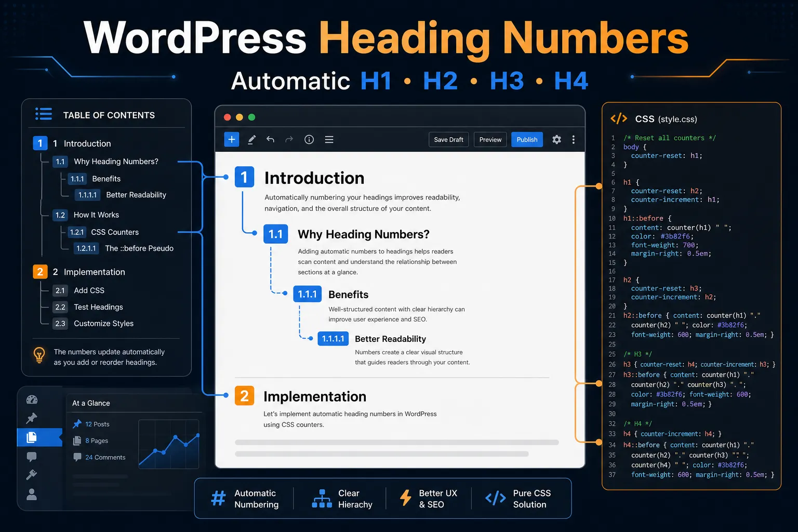This screenshot has width=798, height=532.
Task: Select Better Readability in the contents tree
Action: 136,195
